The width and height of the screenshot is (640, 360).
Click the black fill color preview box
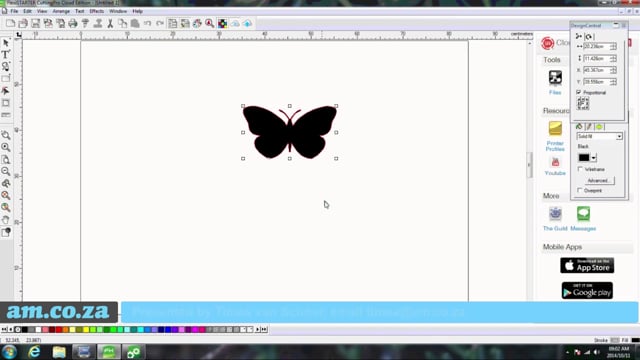click(584, 158)
